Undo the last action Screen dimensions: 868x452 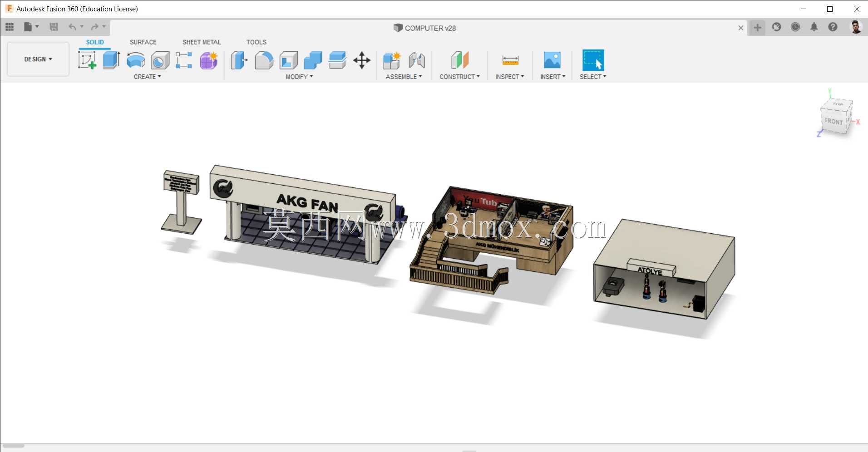coord(72,27)
